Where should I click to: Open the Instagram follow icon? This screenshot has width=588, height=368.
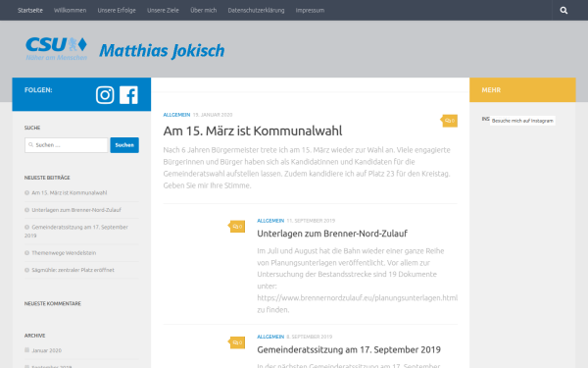pyautogui.click(x=105, y=95)
